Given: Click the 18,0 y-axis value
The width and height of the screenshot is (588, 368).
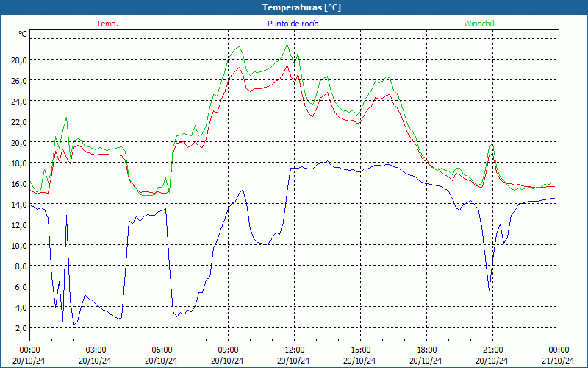Looking at the screenshot, I should [x=19, y=163].
